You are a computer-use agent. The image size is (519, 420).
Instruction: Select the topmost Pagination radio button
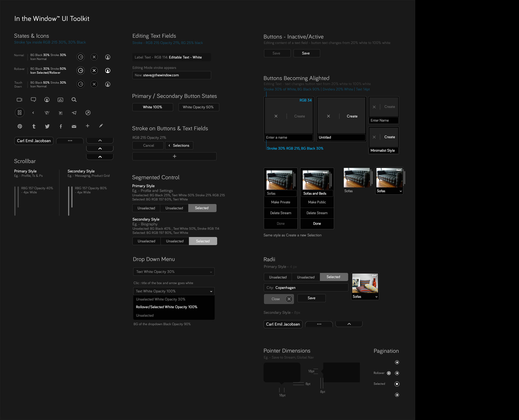click(397, 362)
